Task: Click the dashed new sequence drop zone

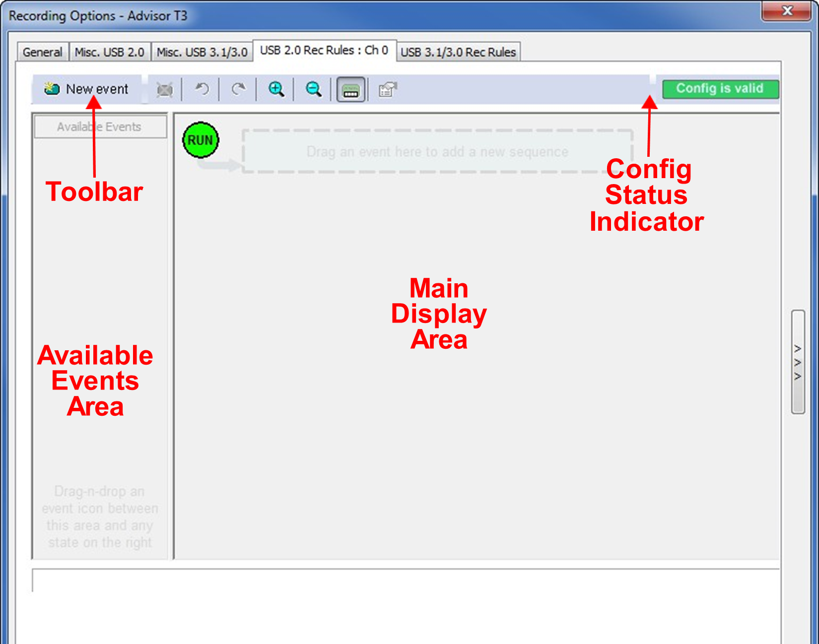Action: click(437, 151)
